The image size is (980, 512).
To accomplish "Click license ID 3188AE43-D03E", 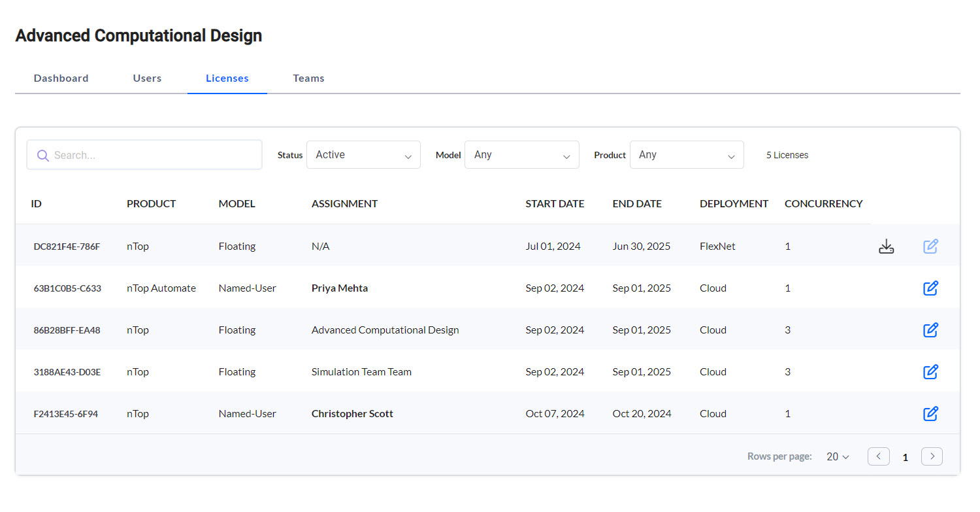I will point(67,372).
